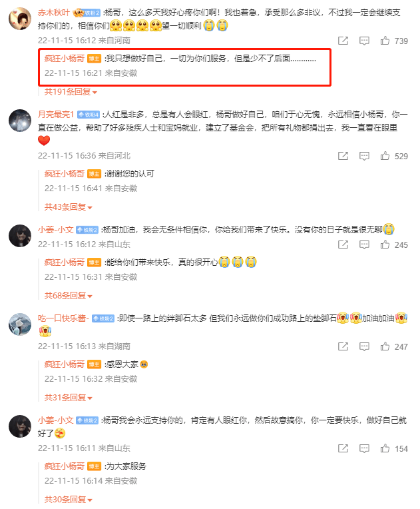This screenshot has height=509, width=420.
Task: Click 月亮最亮1's avatar picture
Action: point(20,121)
